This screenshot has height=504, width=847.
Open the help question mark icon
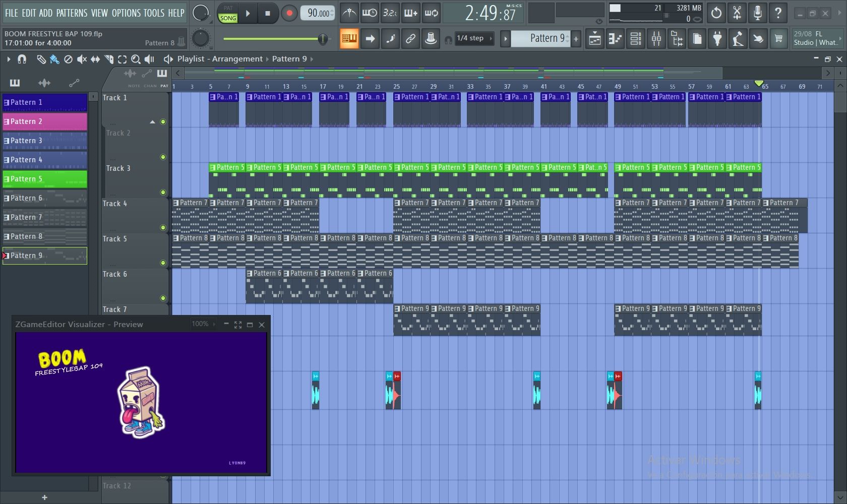pos(778,13)
